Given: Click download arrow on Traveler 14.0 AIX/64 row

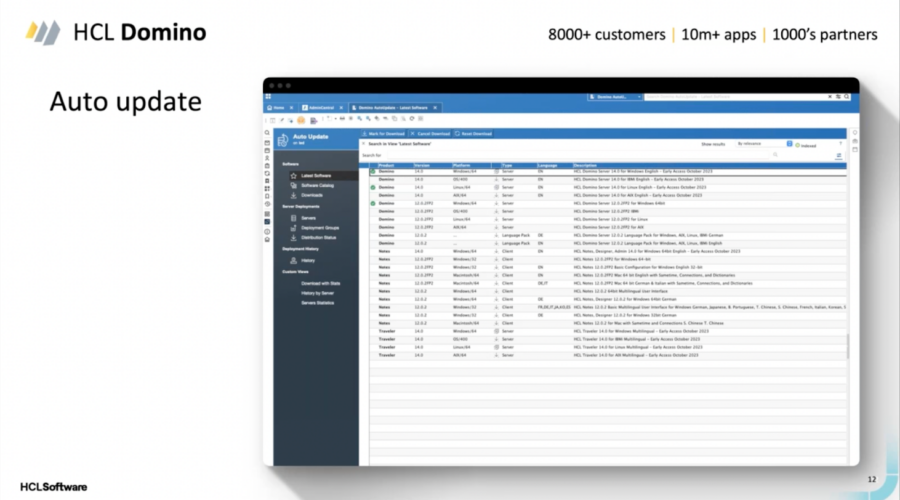Looking at the screenshot, I should click(496, 355).
